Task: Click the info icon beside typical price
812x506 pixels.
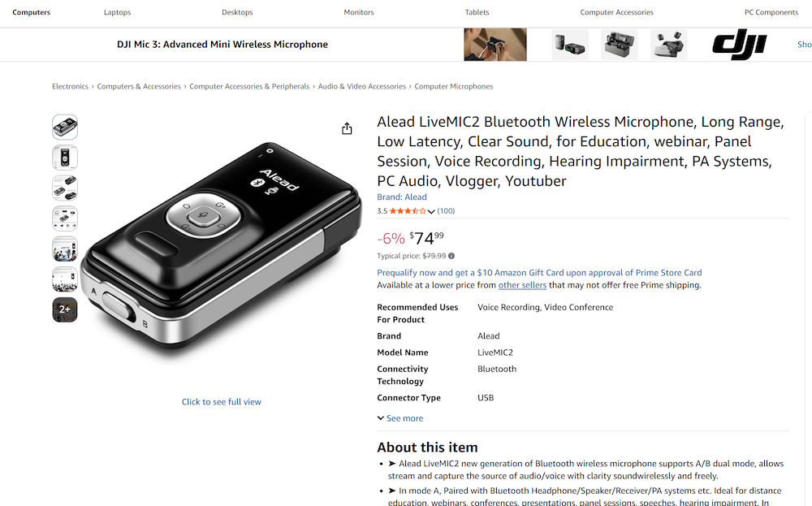Action: (x=451, y=256)
